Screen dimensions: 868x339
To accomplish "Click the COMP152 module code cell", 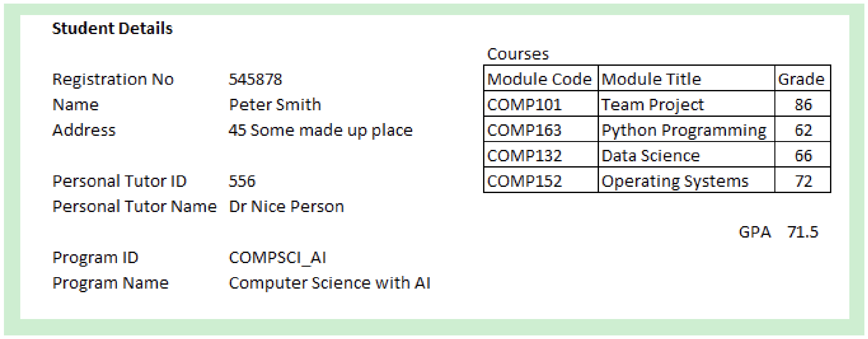I will [524, 181].
